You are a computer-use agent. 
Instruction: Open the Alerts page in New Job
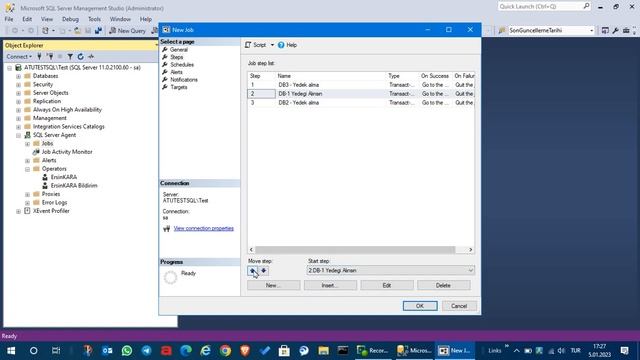176,72
